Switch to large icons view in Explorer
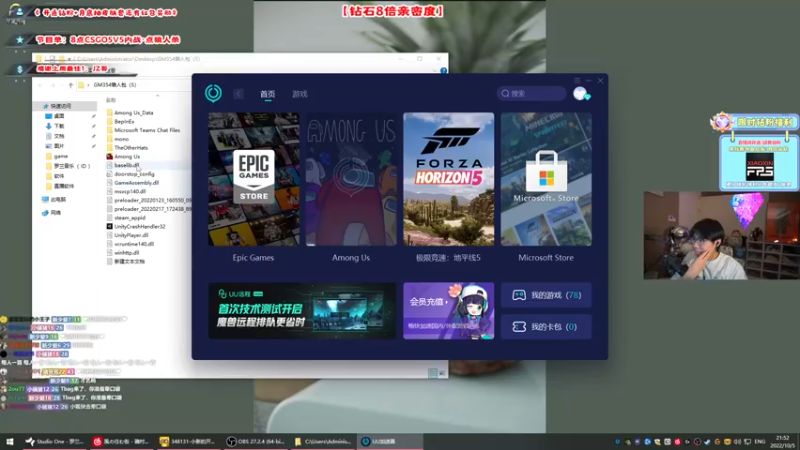This screenshot has width=800, height=450. tap(441, 373)
